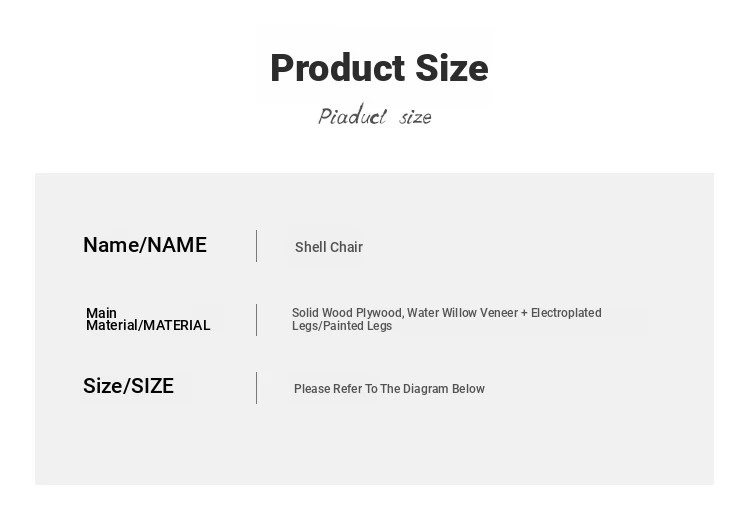Click the vertical divider beside Main Material
Screen dimensions: 750x524
[x=257, y=319]
